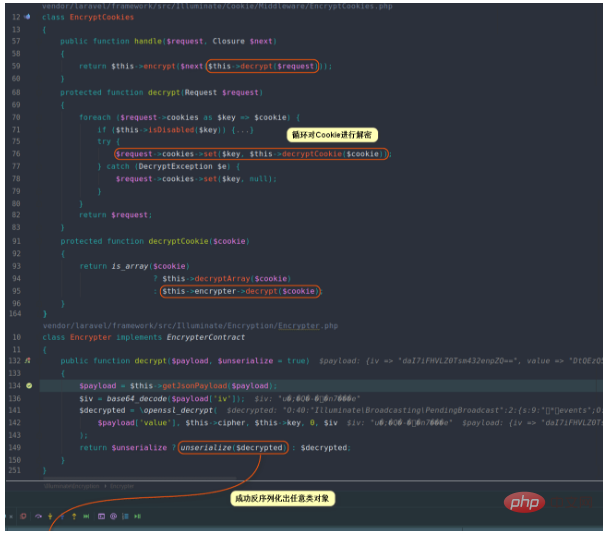Click the Step Over debugger icon

[x=38, y=516]
